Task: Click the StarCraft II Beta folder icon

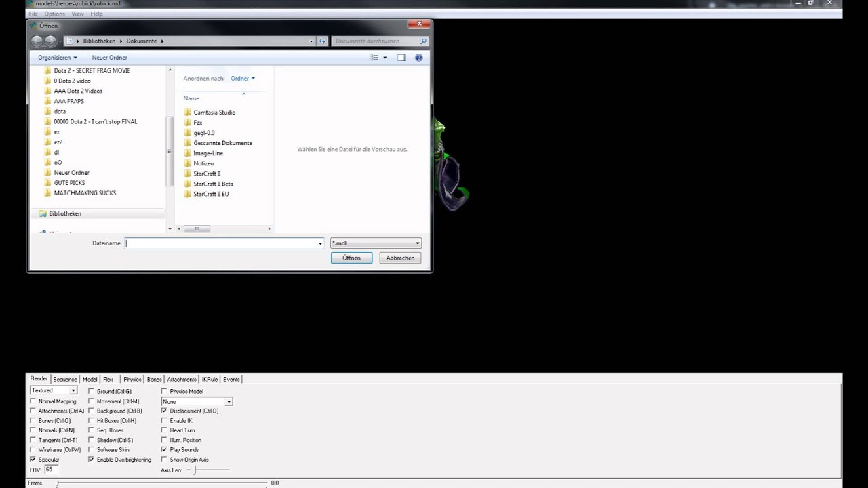Action: [x=188, y=184]
